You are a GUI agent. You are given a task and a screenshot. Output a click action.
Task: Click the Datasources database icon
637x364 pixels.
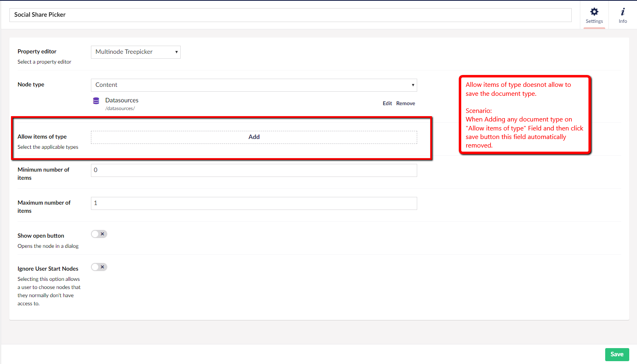click(x=96, y=100)
